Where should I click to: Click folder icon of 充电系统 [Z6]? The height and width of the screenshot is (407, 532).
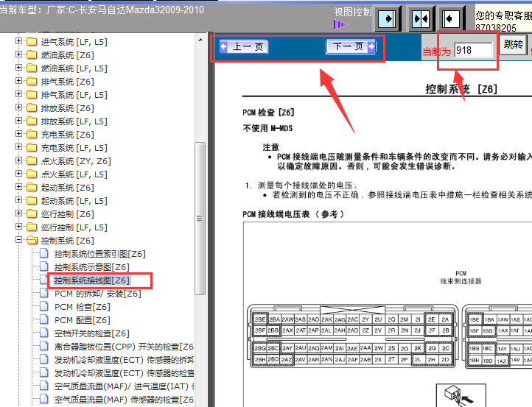(32, 134)
